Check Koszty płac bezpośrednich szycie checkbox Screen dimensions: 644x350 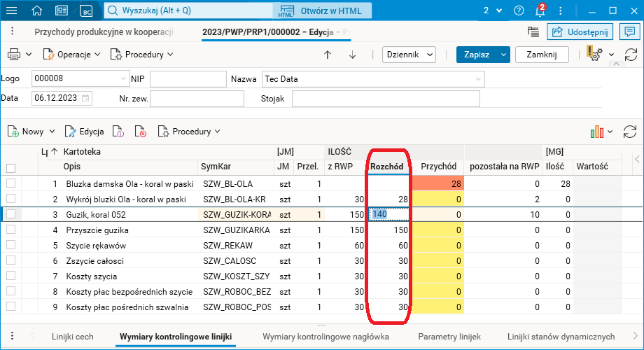[11, 291]
